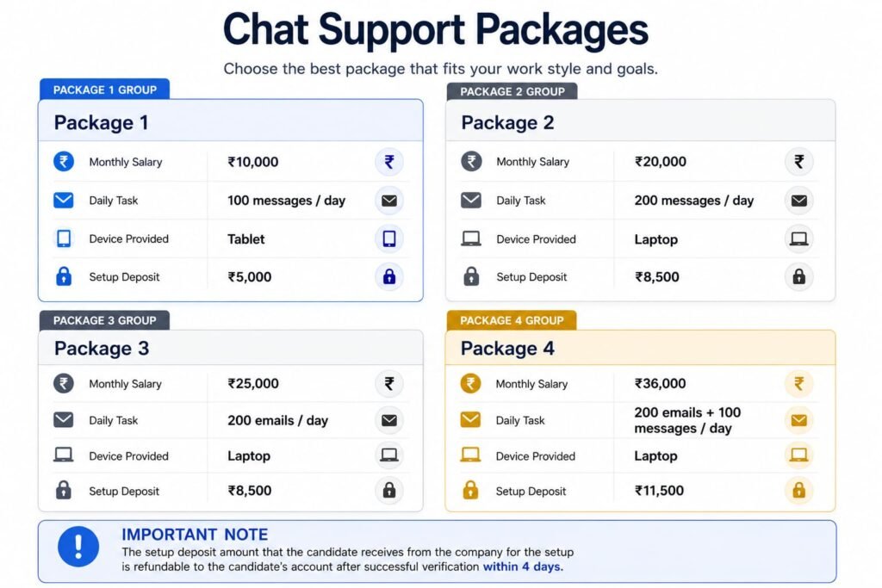
Task: Click the envelope icon beside 200 emails / day
Action: [x=388, y=420]
